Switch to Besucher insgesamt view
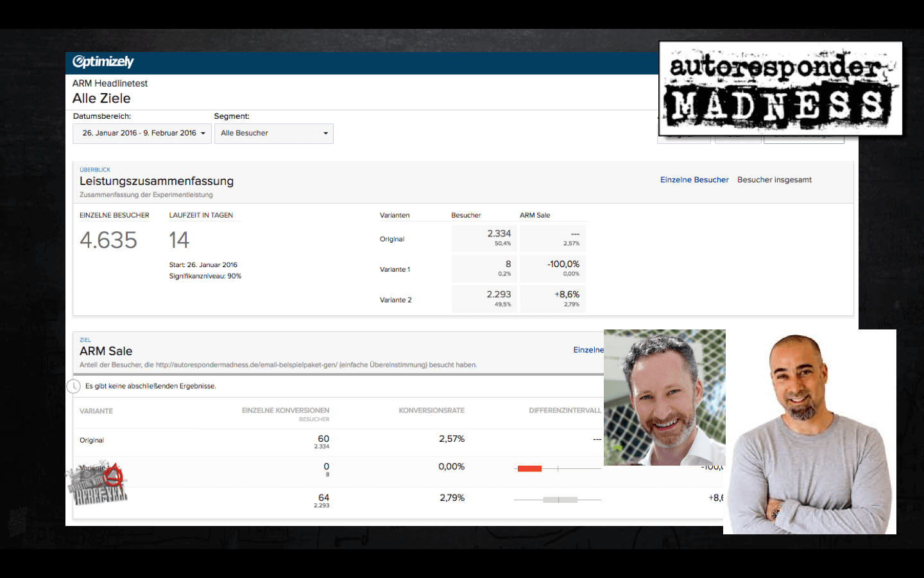The height and width of the screenshot is (578, 924). 774,180
